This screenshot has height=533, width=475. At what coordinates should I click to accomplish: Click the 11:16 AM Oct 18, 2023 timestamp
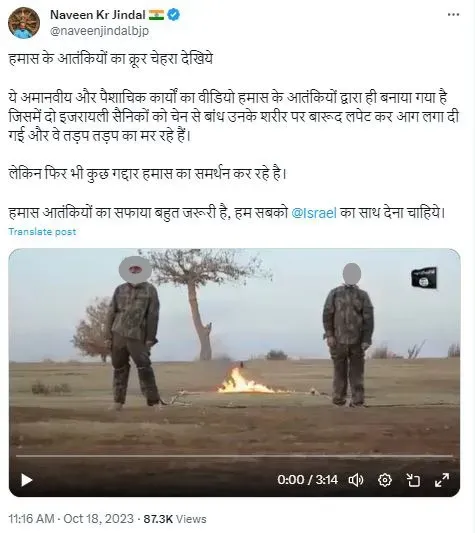[71, 519]
